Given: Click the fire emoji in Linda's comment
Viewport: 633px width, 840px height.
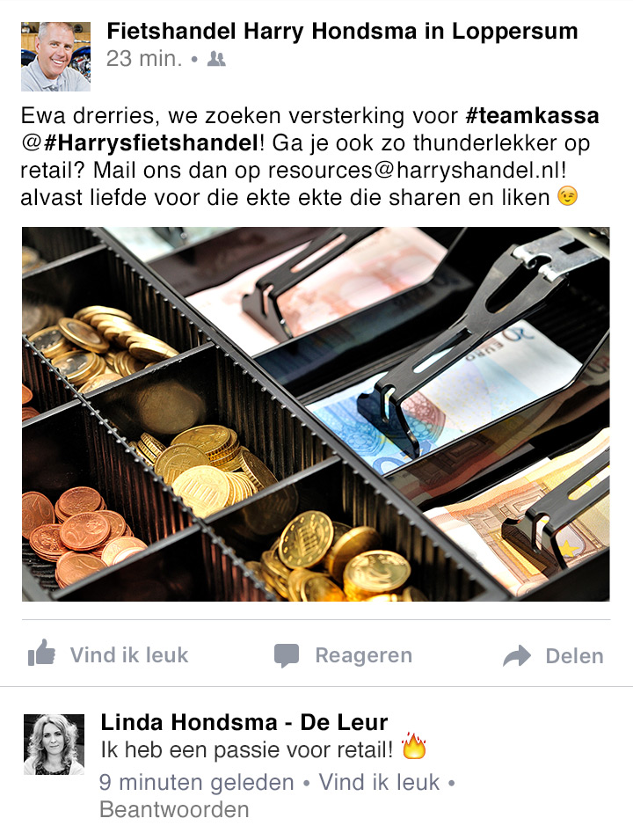Looking at the screenshot, I should [413, 746].
